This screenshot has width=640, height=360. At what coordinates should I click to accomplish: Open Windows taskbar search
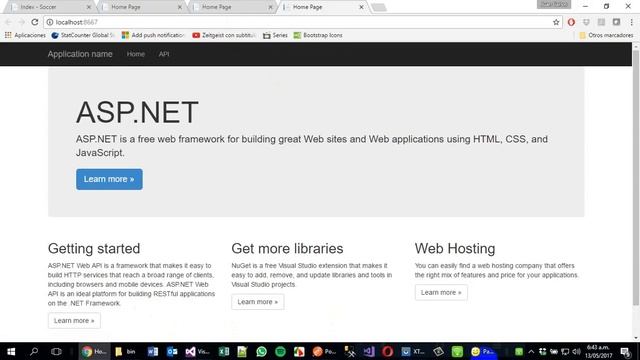(34, 351)
